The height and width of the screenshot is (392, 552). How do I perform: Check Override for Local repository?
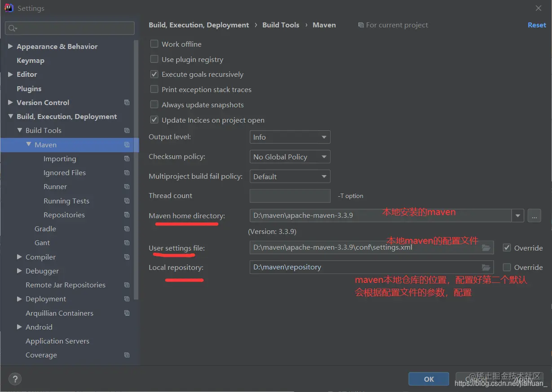pyautogui.click(x=507, y=267)
